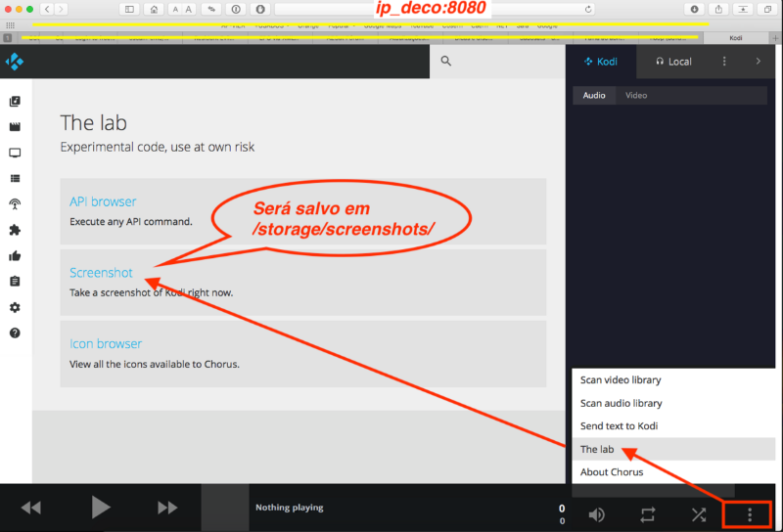783x532 pixels.
Task: Open the Screenshot link
Action: [x=101, y=273]
